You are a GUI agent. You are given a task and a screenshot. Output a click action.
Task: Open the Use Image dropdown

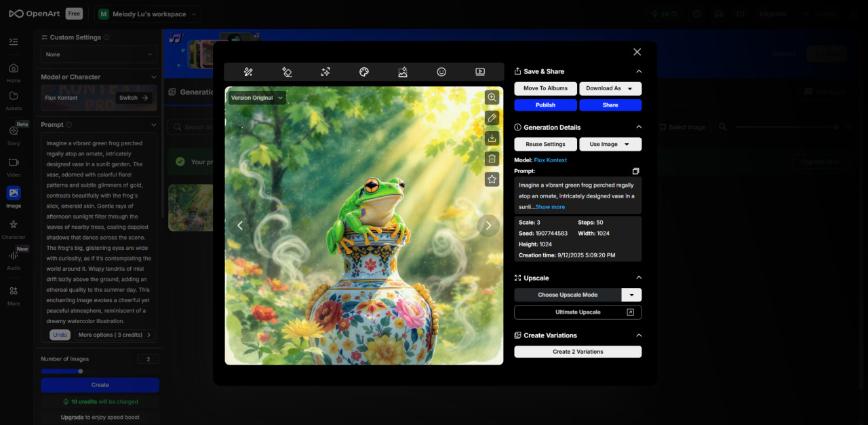point(610,144)
